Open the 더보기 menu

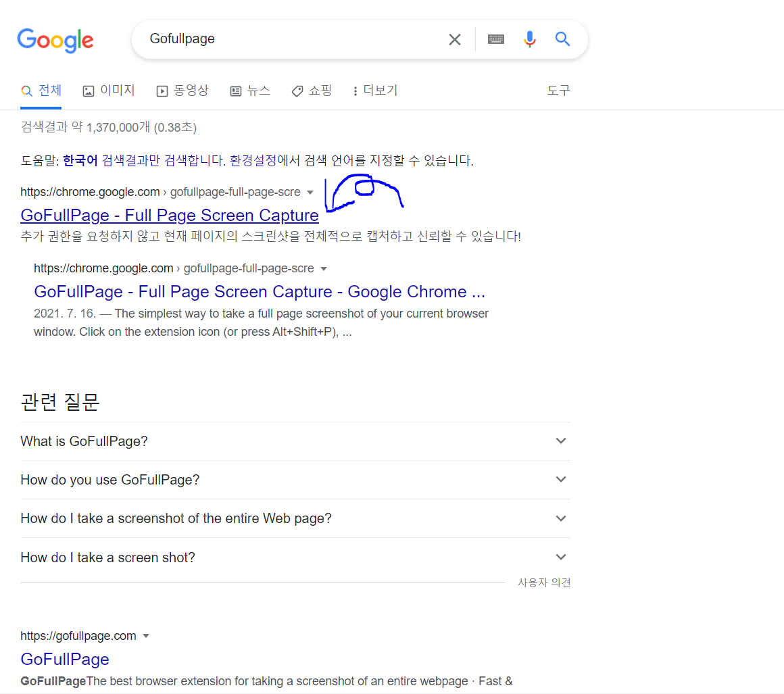[375, 91]
